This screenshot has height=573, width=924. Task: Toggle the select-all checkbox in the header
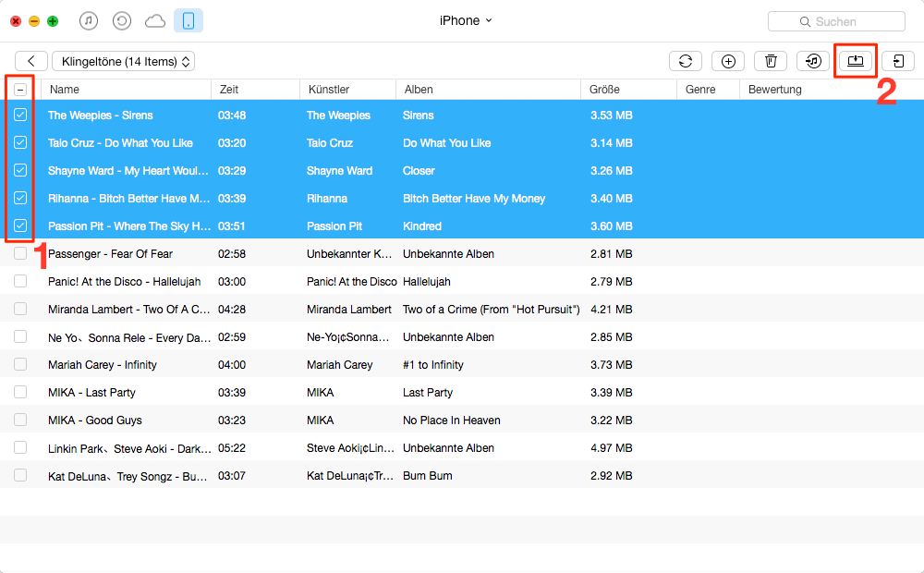(x=20, y=90)
